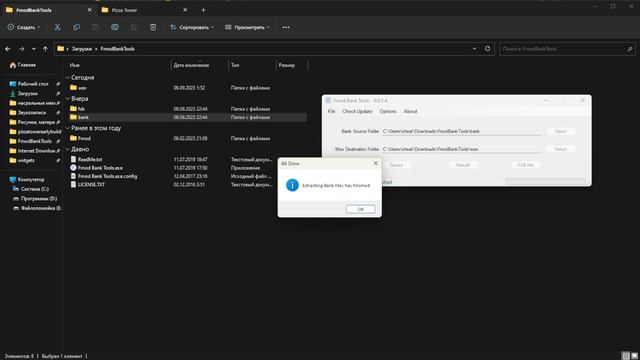Open Options menu in Fmod Bank Tools
Viewport: 640px width, 360px height.
(388, 111)
